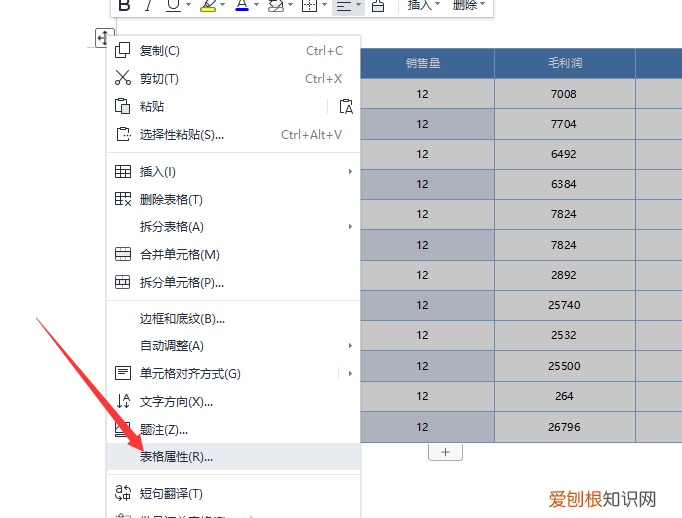The width and height of the screenshot is (682, 518).
Task: Apply the yellow text highlight color
Action: coord(208,5)
